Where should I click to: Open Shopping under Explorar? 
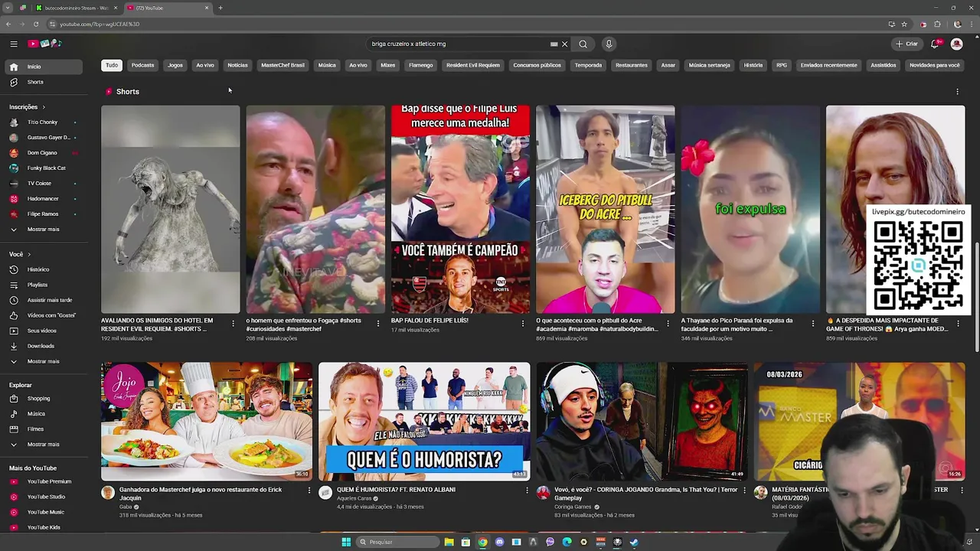click(x=44, y=399)
